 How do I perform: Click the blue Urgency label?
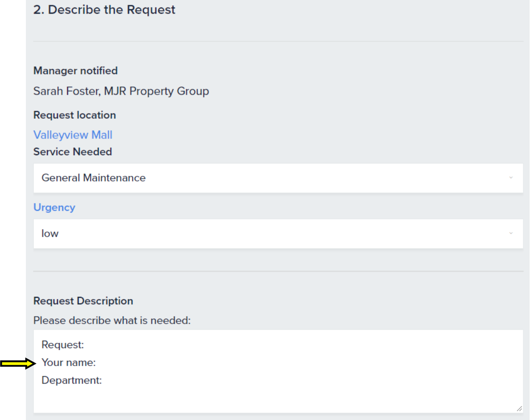click(x=54, y=207)
